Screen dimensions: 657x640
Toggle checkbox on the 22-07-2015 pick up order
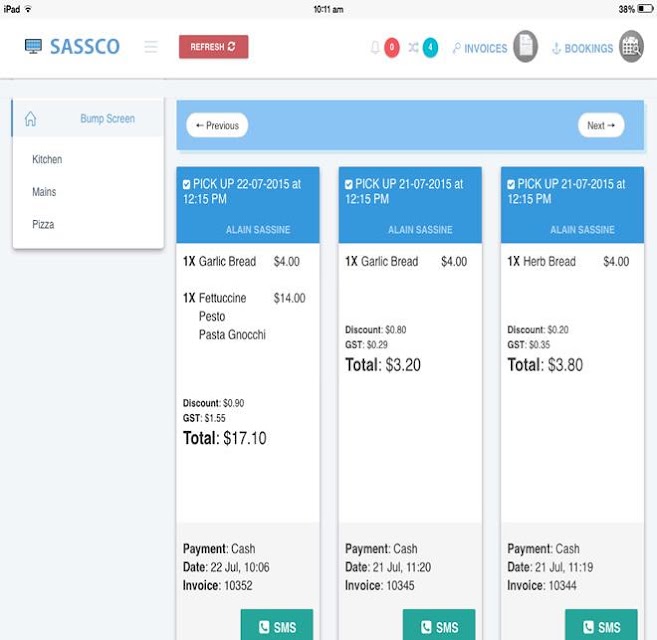click(x=186, y=184)
